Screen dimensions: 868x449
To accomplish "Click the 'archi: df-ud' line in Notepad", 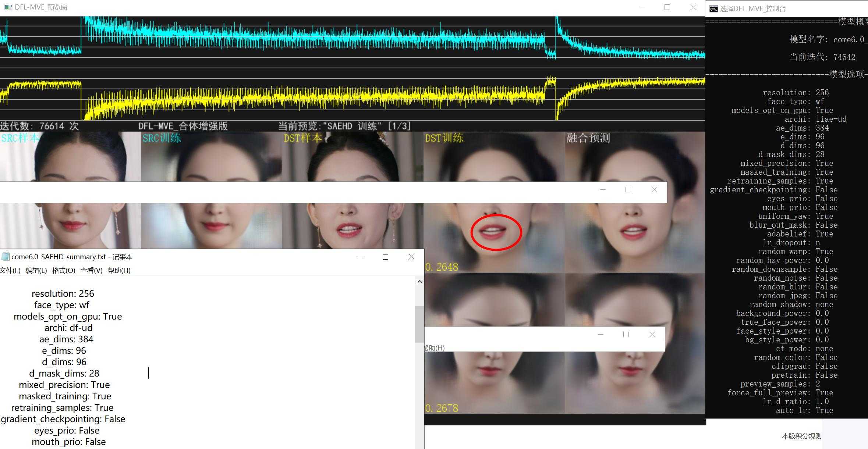I will (x=68, y=328).
